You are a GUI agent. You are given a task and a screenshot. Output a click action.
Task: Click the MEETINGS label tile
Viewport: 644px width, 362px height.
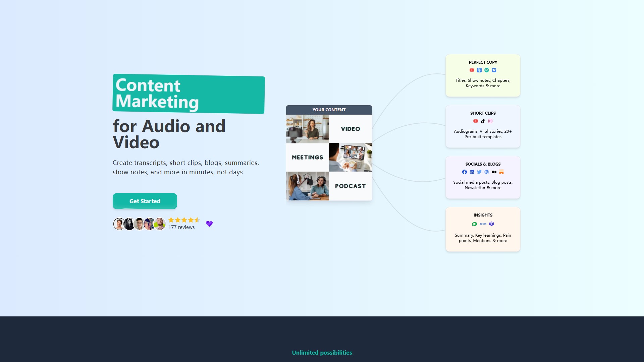coord(308,158)
